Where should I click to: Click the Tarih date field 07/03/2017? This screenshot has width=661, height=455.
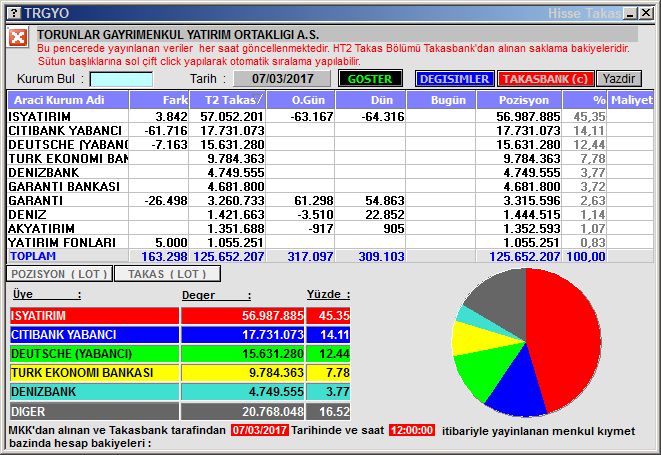[x=282, y=79]
